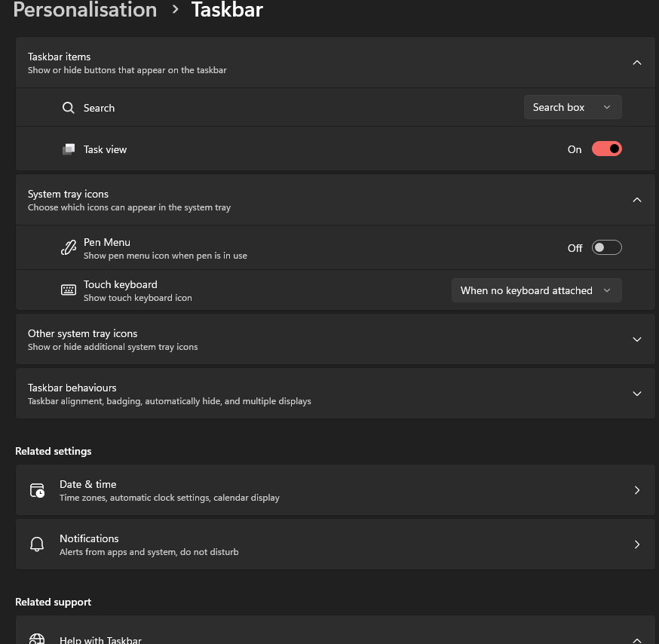Screen dimensions: 659x644
Task: Click the Notifications bell icon
Action: point(37,544)
